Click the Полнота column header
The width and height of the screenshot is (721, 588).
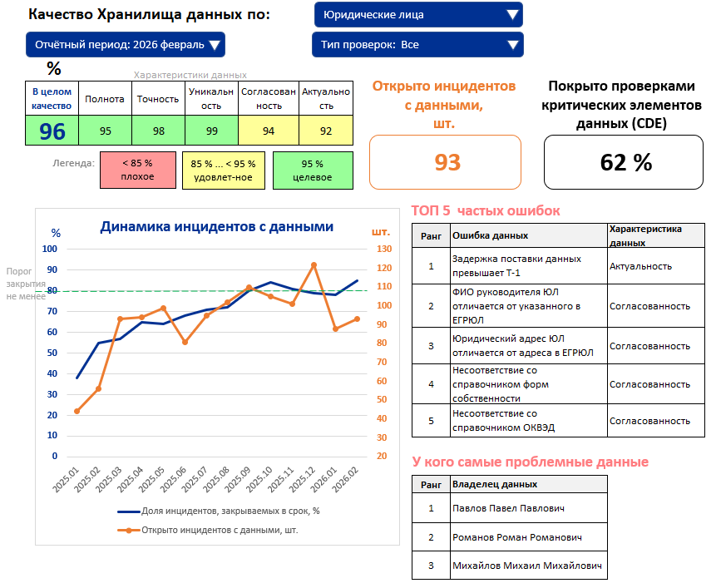click(106, 99)
